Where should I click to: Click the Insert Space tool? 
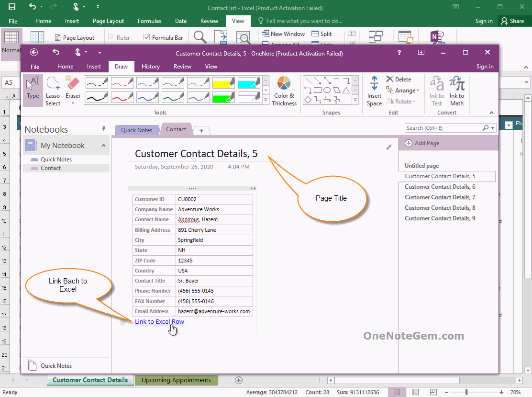(374, 90)
